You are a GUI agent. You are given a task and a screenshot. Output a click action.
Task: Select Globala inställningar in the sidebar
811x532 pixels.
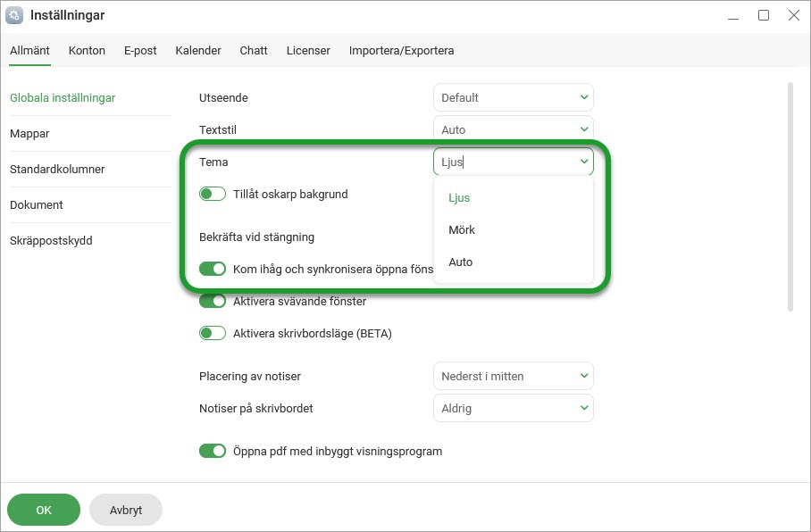(x=63, y=97)
